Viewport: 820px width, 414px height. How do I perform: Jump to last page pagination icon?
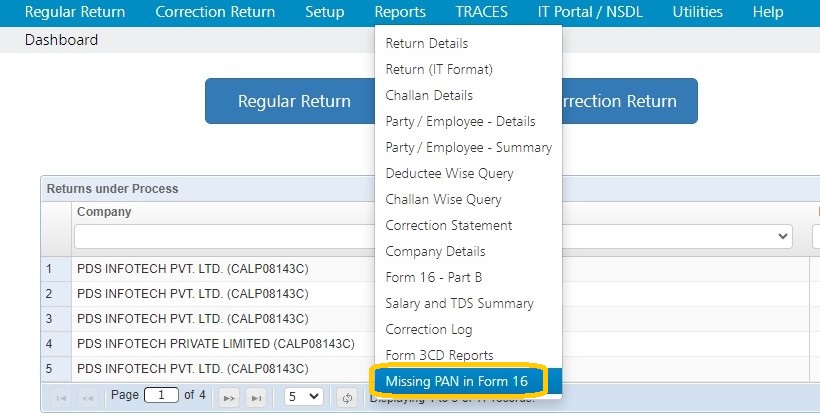click(x=256, y=398)
